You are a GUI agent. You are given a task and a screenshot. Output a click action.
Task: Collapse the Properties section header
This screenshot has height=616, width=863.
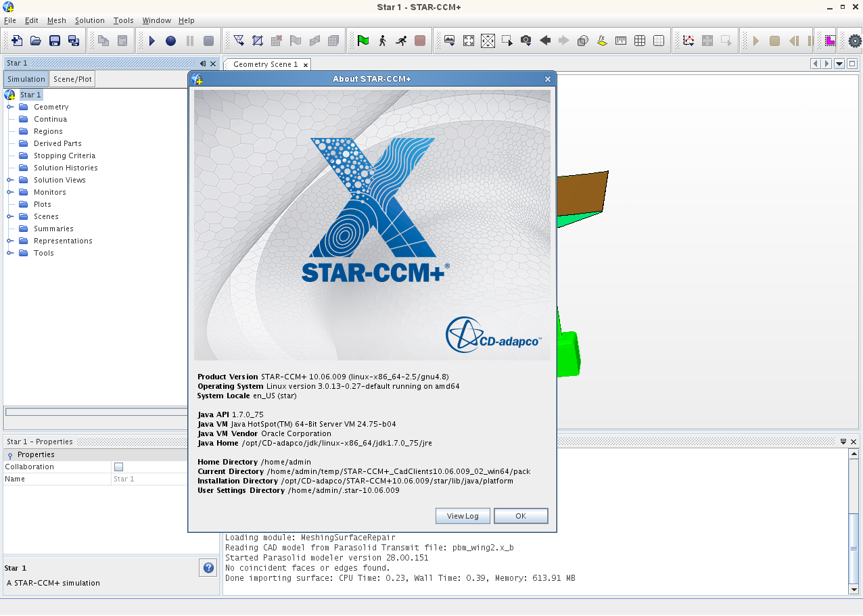point(10,455)
